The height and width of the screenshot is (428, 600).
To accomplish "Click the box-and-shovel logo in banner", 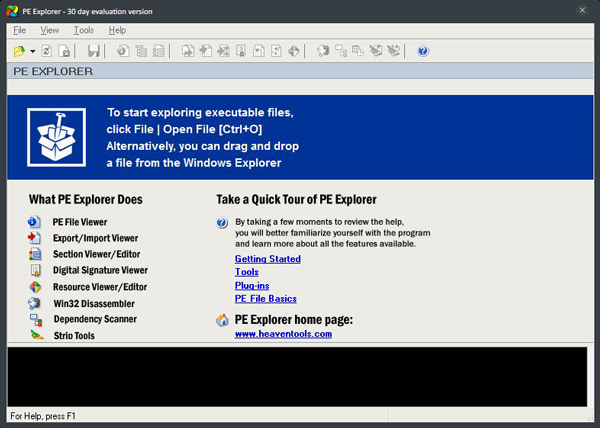I will (56, 137).
